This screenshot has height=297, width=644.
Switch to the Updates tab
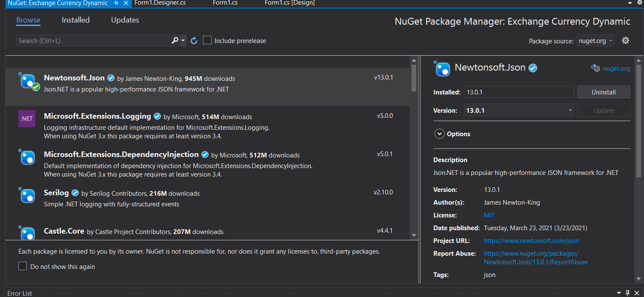point(125,20)
